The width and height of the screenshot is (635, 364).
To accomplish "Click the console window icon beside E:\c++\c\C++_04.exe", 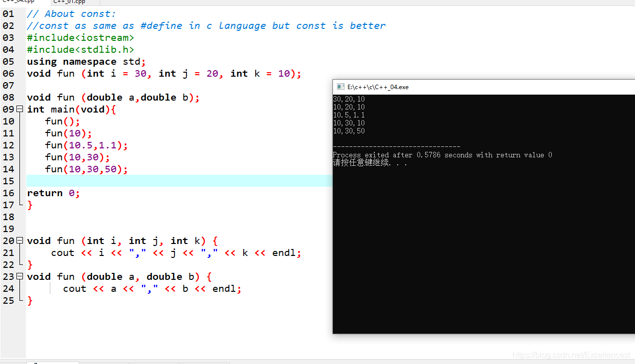I will coord(341,87).
